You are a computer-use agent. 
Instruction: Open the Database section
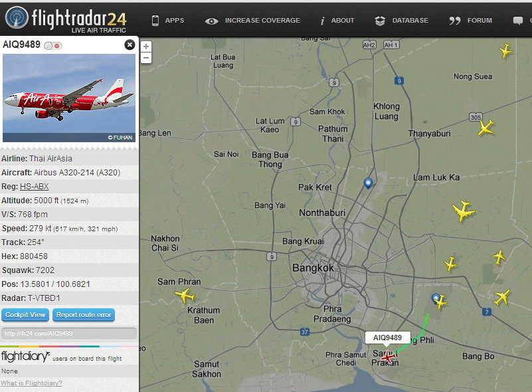(x=402, y=21)
